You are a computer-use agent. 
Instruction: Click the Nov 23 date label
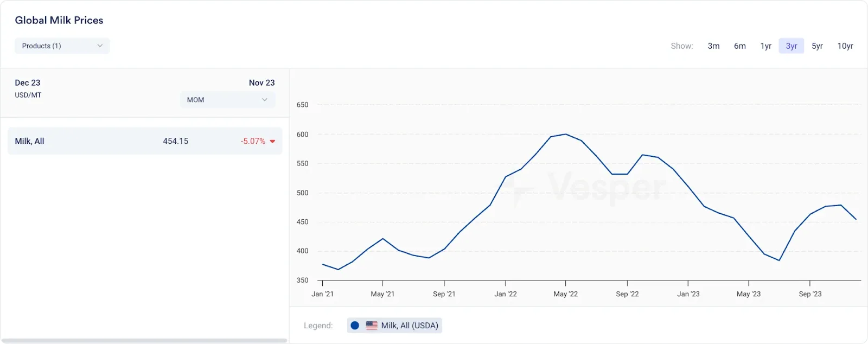point(262,83)
